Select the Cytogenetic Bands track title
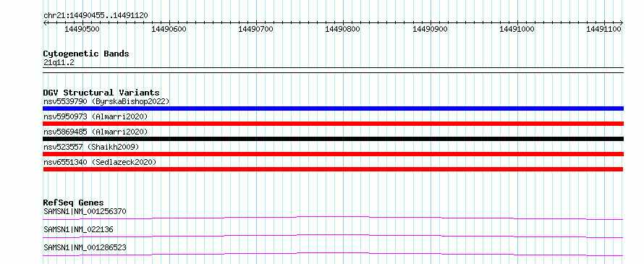Screen dimensions: 644x264 pyautogui.click(x=86, y=54)
